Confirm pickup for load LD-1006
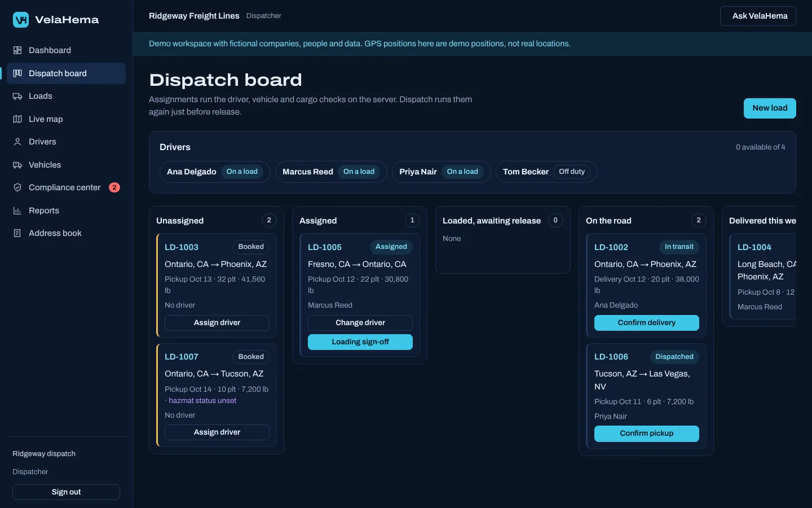Screen dimensions: 812x508 click(647, 433)
